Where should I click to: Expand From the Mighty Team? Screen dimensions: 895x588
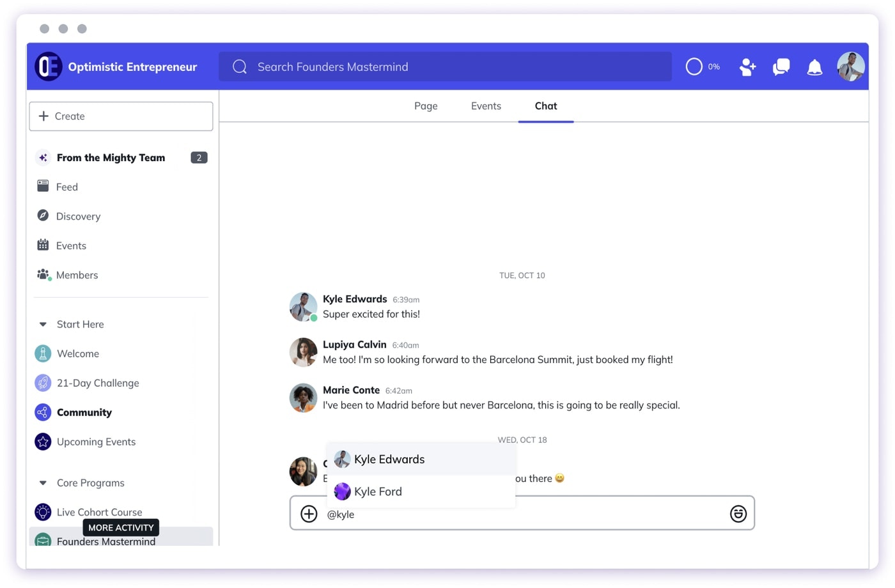pos(111,157)
